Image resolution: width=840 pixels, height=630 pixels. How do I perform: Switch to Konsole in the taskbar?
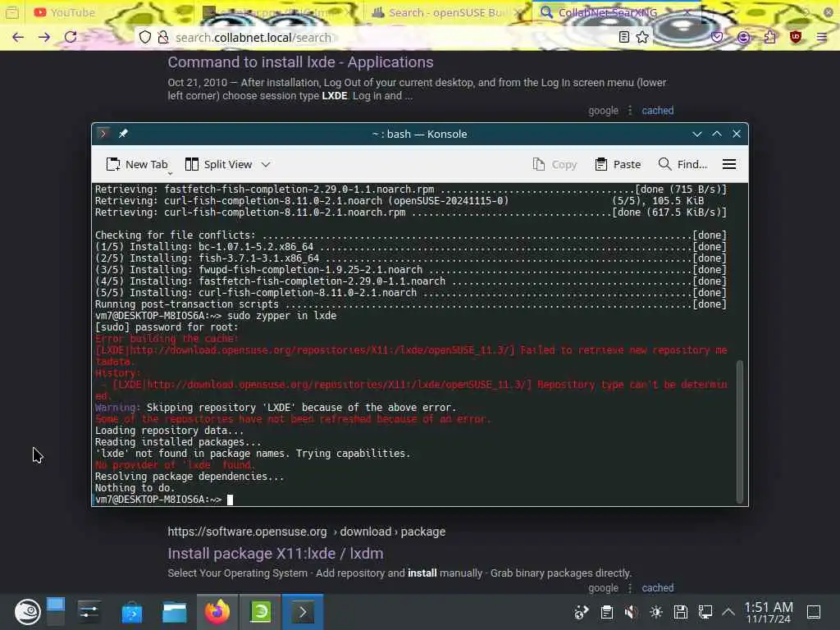click(x=303, y=612)
